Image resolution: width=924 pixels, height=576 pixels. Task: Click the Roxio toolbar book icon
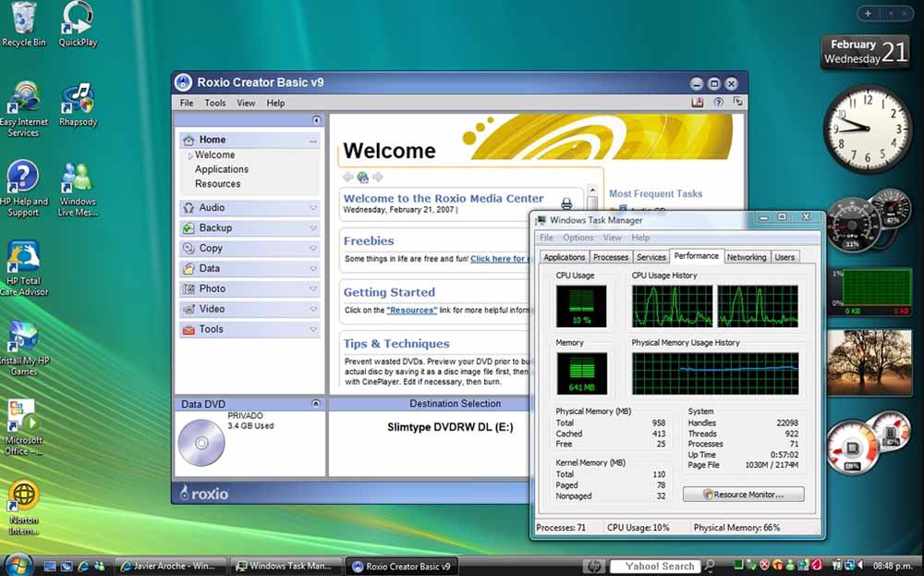tap(698, 102)
